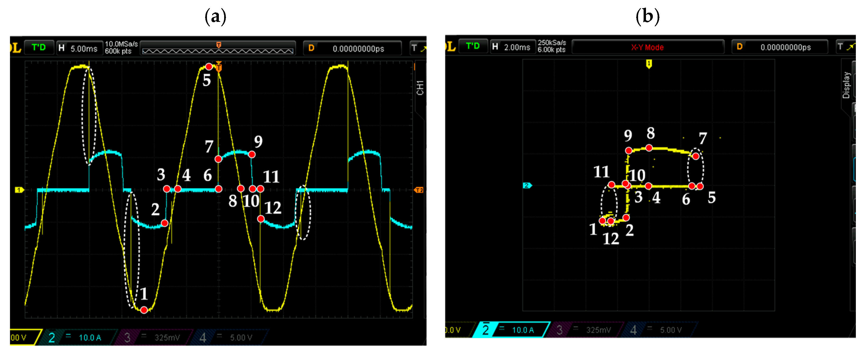Click the red marker point labeled 5
The height and width of the screenshot is (356, 868).
(x=209, y=66)
